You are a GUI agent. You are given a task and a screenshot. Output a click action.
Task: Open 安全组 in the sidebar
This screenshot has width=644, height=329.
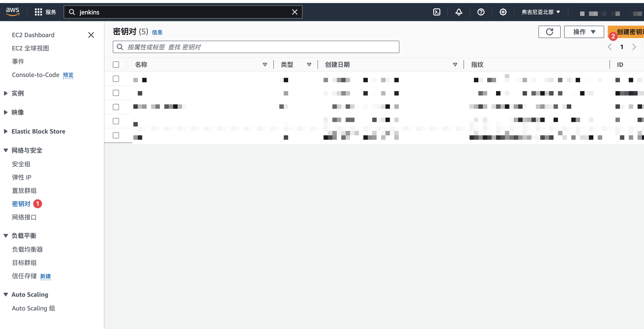point(21,164)
